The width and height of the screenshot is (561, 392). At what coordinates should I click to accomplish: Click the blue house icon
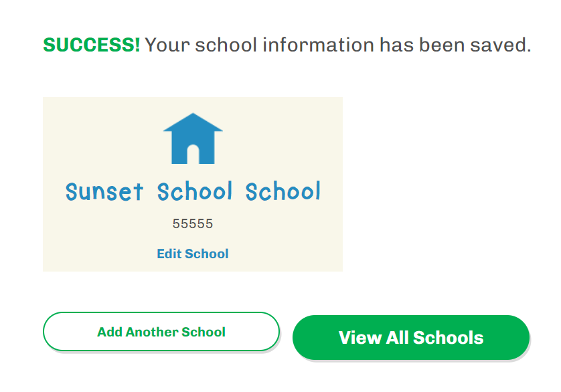pyautogui.click(x=193, y=139)
